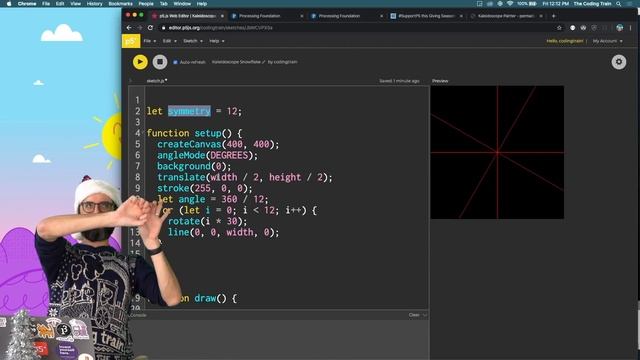640x360 pixels.
Task: Click Saved 1 minute ago status
Action: click(399, 81)
